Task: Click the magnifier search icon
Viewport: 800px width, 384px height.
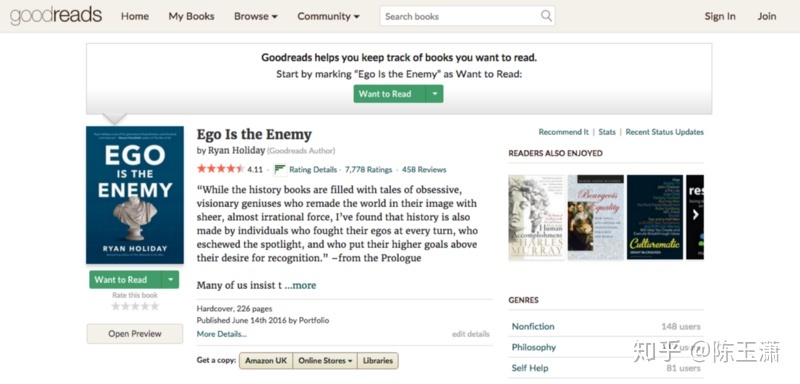Action: [x=546, y=16]
